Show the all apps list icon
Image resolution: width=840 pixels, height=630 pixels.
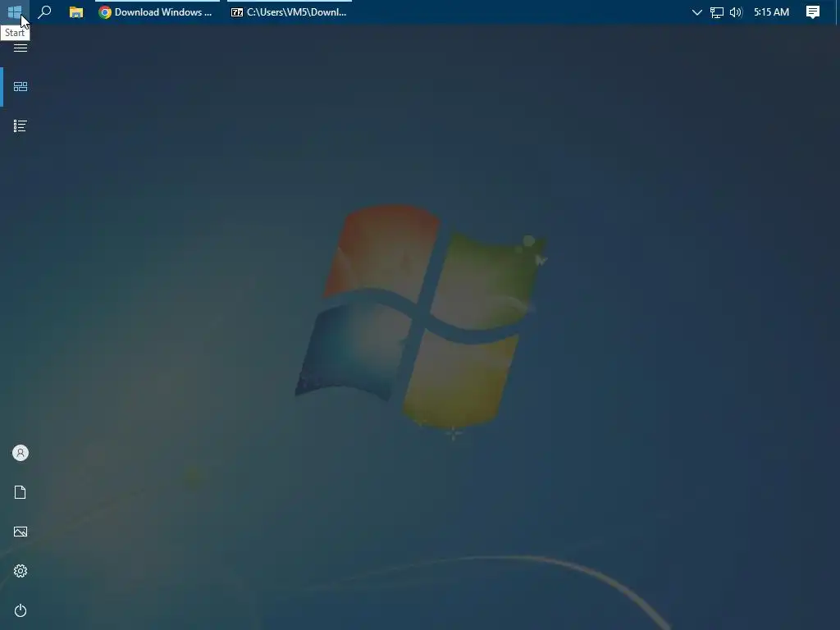click(x=21, y=126)
